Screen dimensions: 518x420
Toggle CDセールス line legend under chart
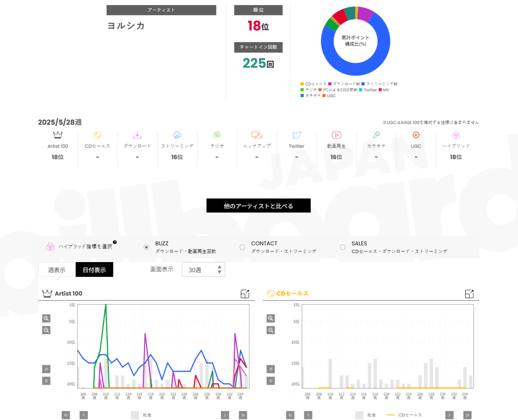pos(404,415)
